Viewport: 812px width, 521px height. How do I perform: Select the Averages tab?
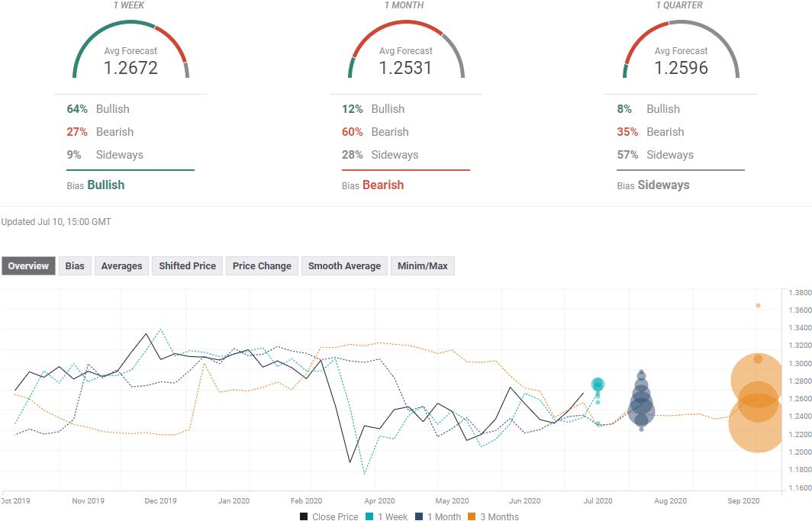(x=121, y=266)
